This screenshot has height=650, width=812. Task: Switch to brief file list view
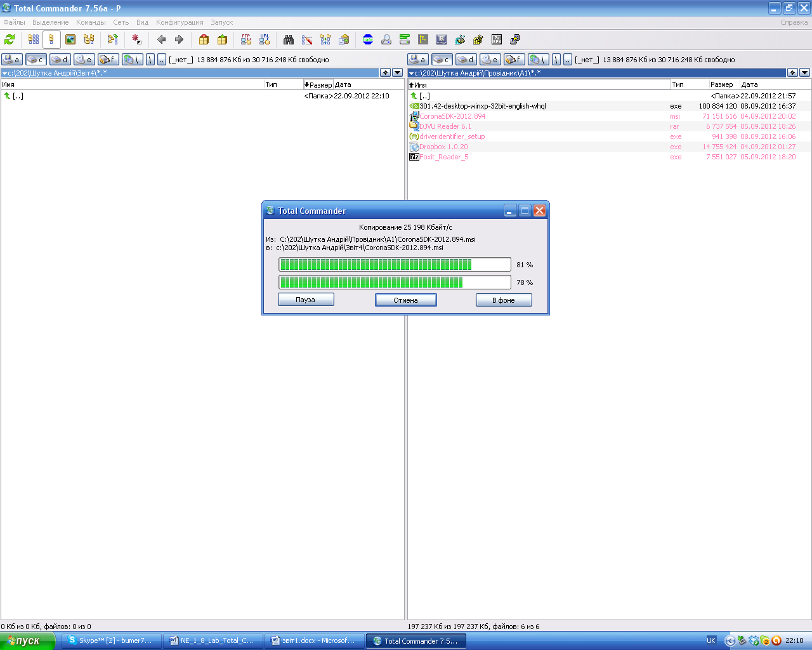click(34, 39)
